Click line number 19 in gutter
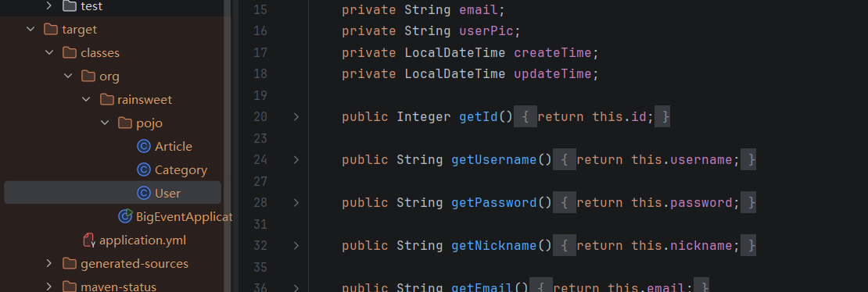 [x=260, y=96]
